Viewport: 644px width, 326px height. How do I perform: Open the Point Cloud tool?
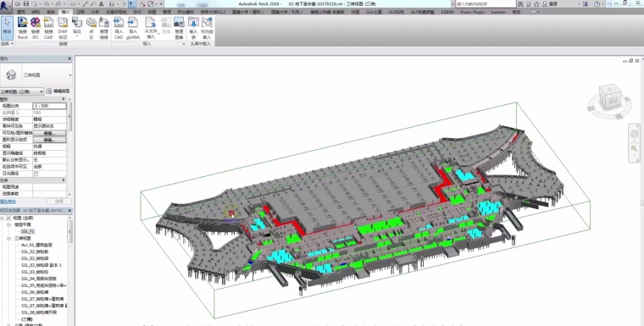click(x=92, y=28)
